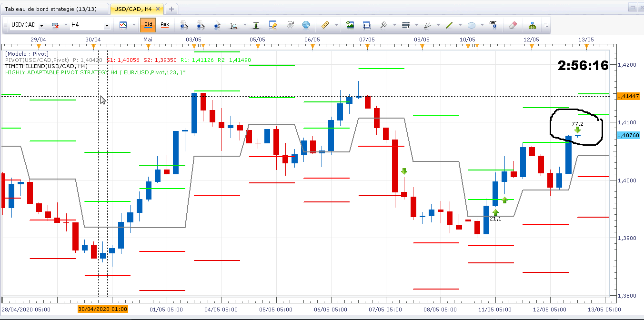Switch to Tableau de bord strategie tab
The height and width of the screenshot is (320, 644).
click(x=55, y=9)
